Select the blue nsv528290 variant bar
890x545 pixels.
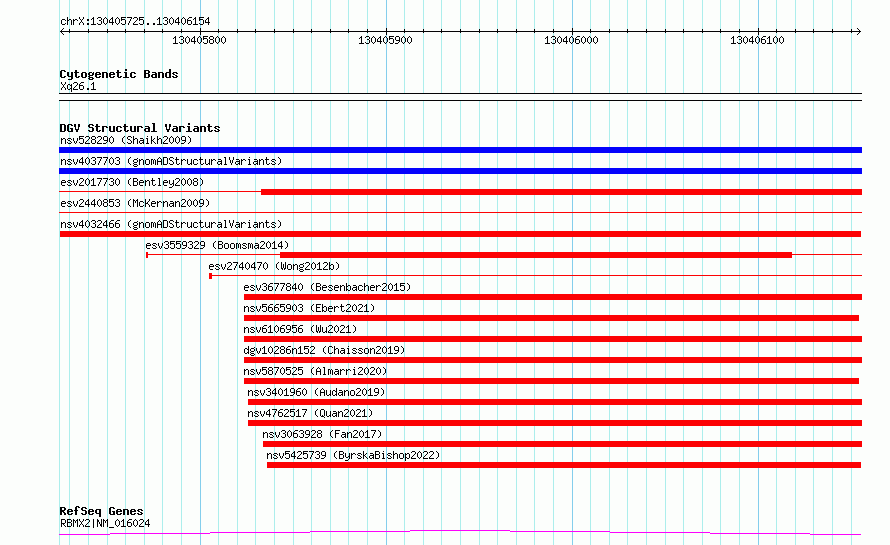[x=460, y=150]
